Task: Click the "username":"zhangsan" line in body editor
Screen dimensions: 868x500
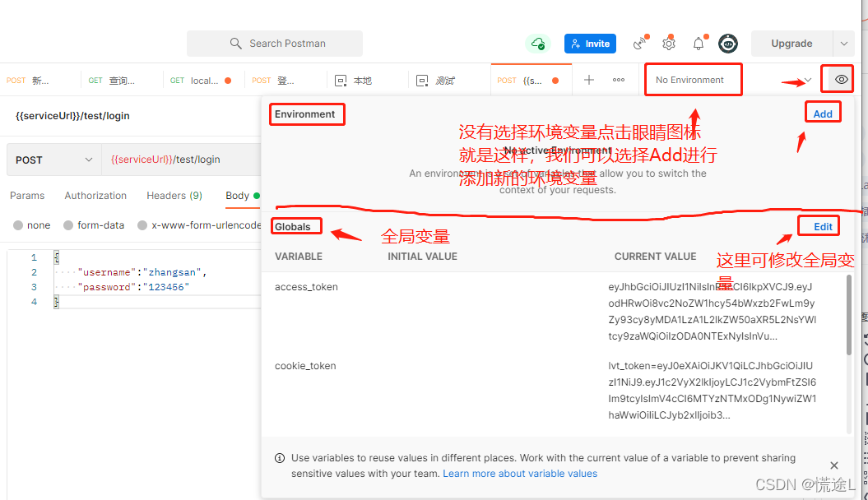Action: [x=142, y=272]
